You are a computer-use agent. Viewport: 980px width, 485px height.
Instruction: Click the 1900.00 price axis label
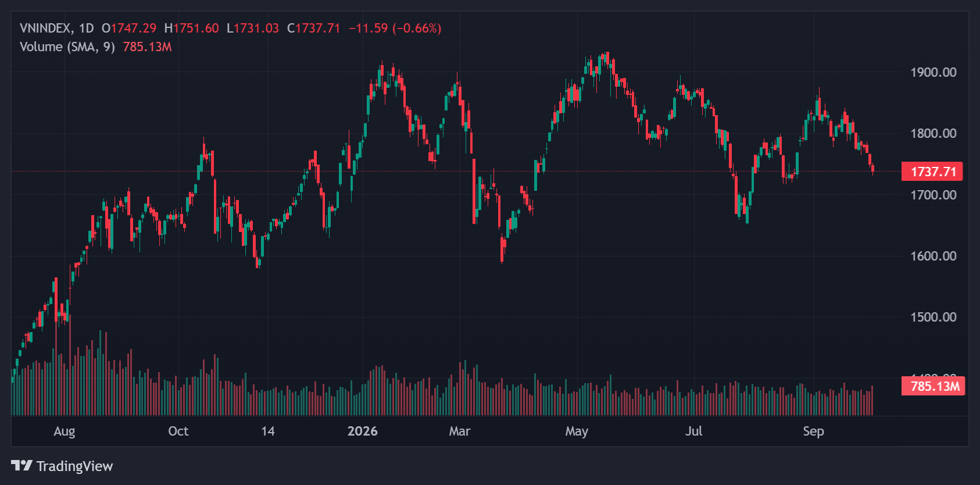coord(933,72)
